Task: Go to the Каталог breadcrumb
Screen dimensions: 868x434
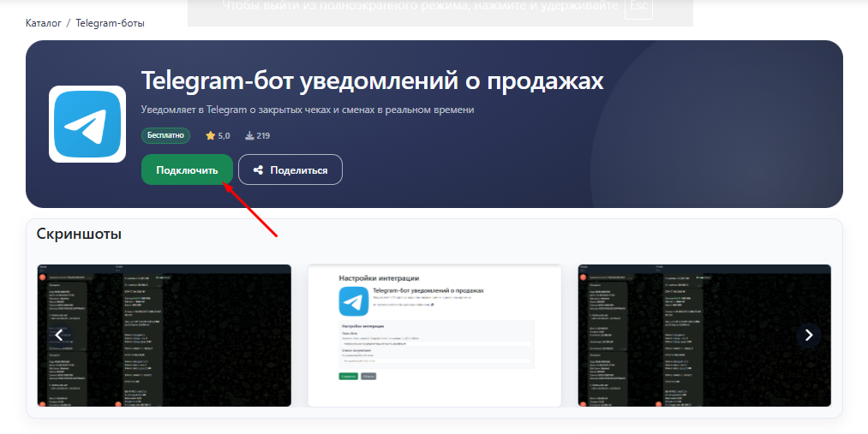Action: point(44,23)
